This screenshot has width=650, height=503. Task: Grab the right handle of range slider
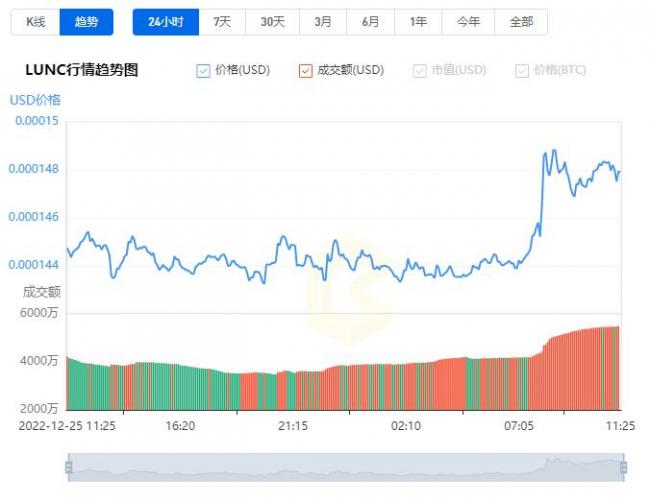tap(623, 467)
